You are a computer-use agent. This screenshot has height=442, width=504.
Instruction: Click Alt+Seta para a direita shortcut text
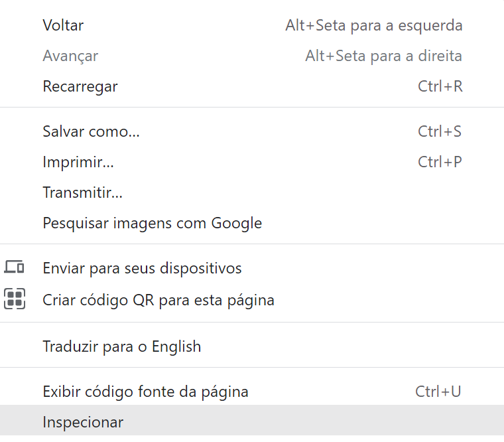coord(384,56)
